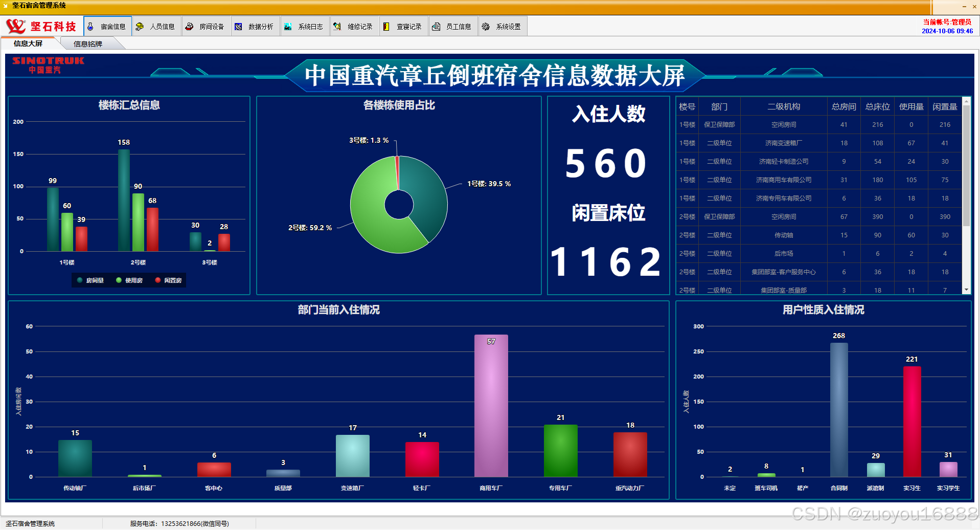Open the 人员信息 toolbar button
This screenshot has height=530, width=980.
tap(157, 27)
